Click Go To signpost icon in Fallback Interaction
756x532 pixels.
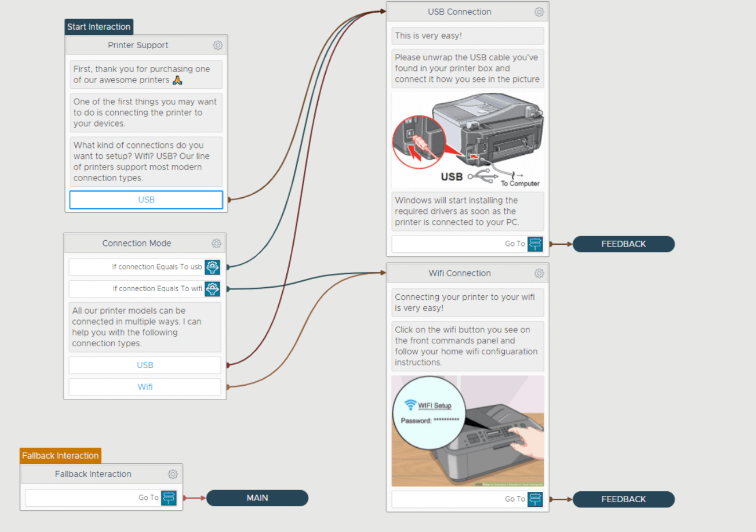(x=169, y=498)
